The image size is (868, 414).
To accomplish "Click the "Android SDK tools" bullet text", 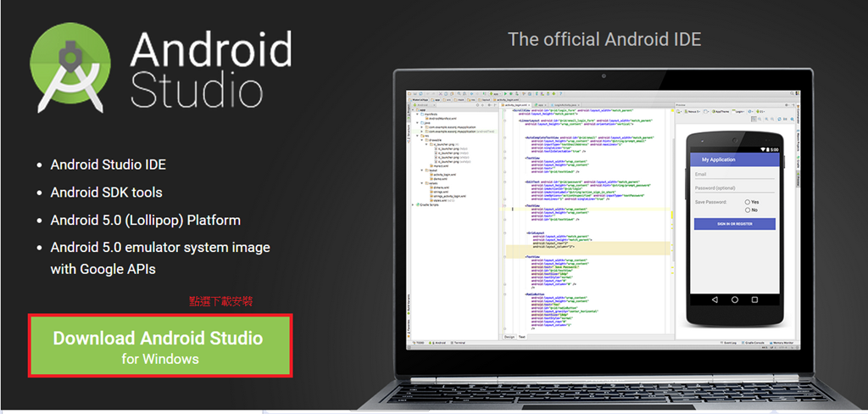I will pyautogui.click(x=106, y=193).
